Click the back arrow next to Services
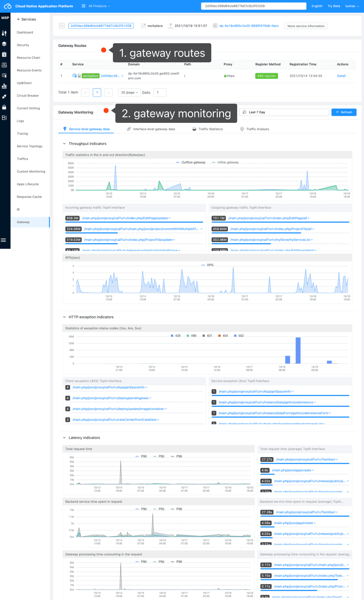Image resolution: width=364 pixels, height=600 pixels. tap(19, 19)
